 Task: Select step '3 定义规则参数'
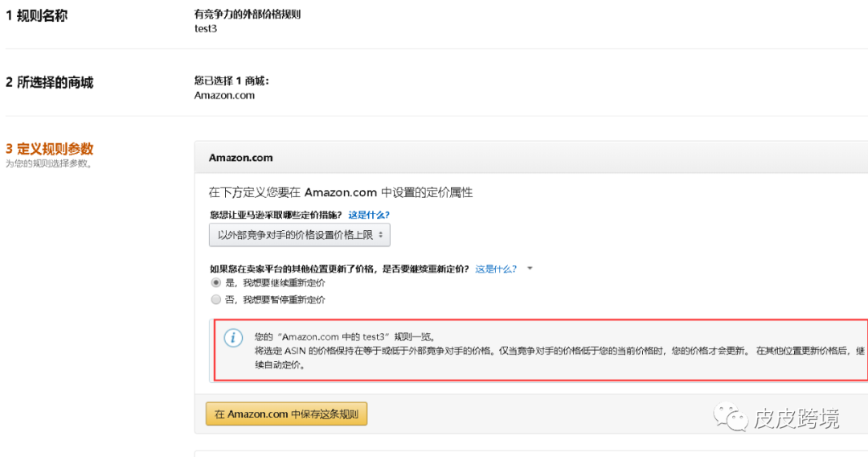[x=50, y=148]
